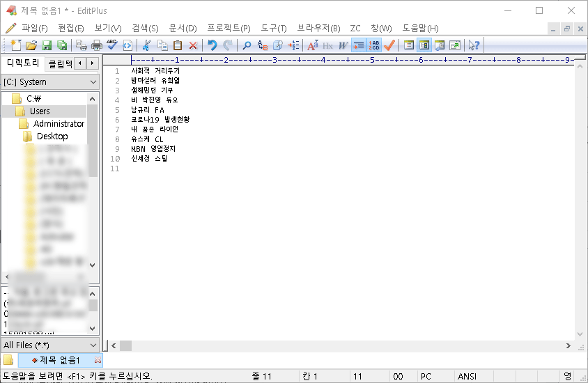Activate the context Help pointer icon

tap(474, 45)
